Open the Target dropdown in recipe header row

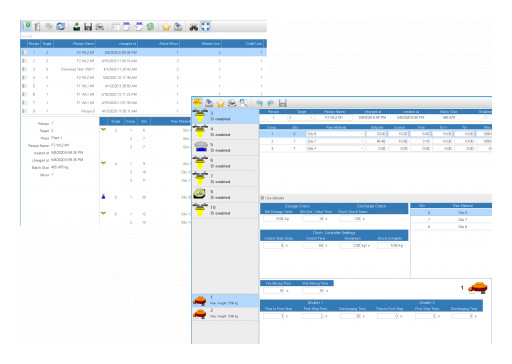point(311,118)
